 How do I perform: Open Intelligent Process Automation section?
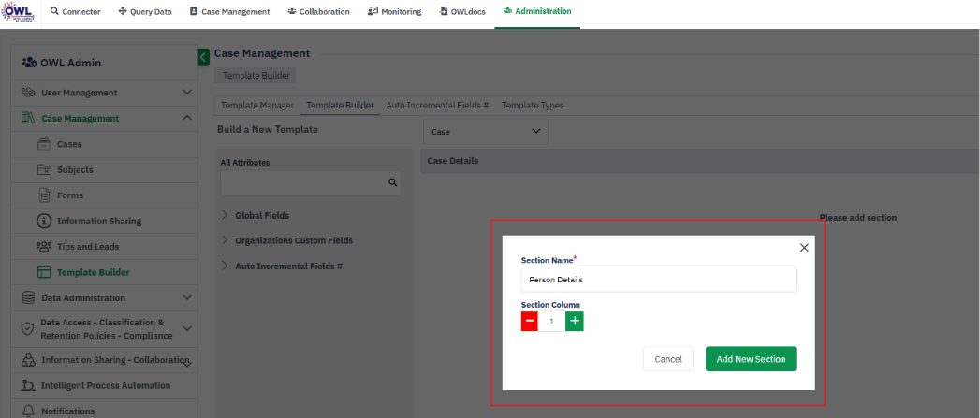(x=106, y=385)
